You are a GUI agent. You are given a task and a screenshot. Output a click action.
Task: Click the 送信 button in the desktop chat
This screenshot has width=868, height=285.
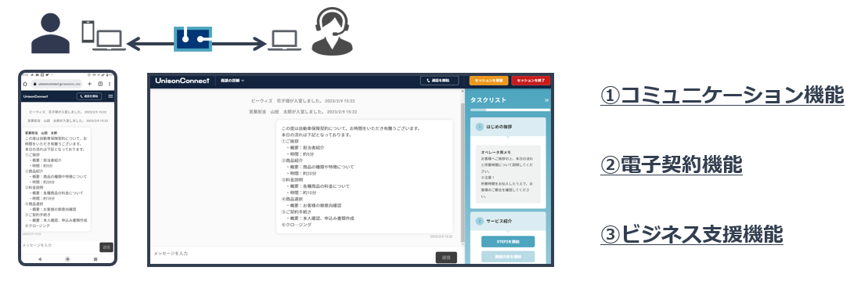(x=446, y=258)
